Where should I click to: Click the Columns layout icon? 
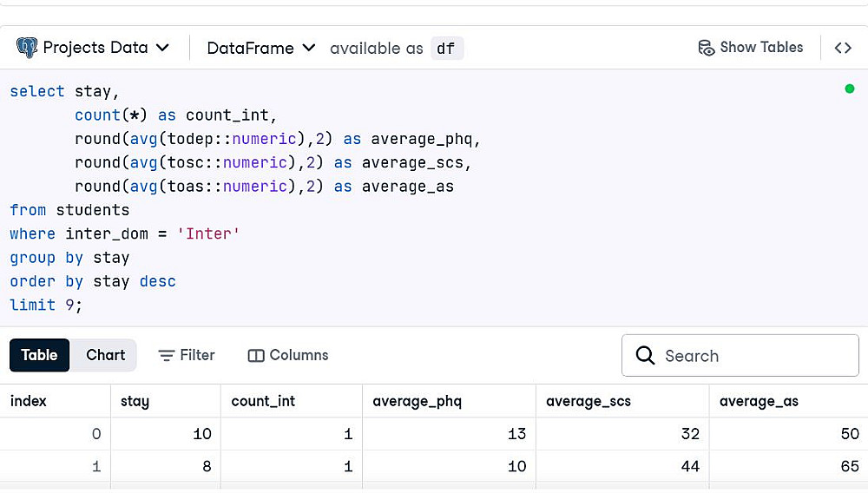click(256, 356)
